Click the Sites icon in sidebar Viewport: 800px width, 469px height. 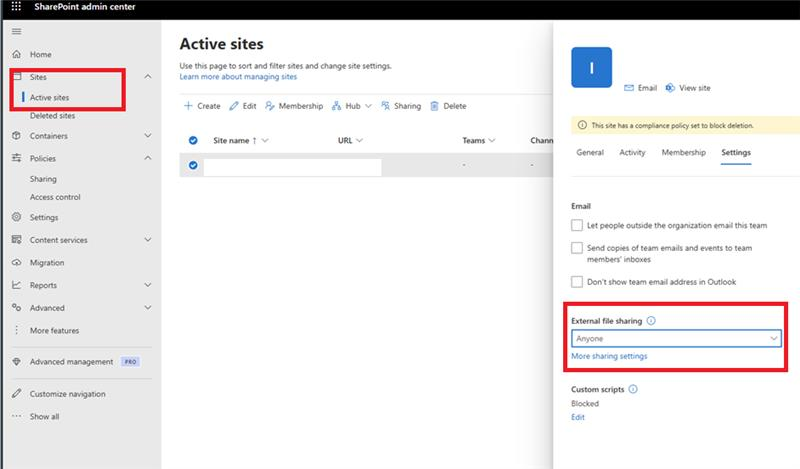tap(16, 77)
